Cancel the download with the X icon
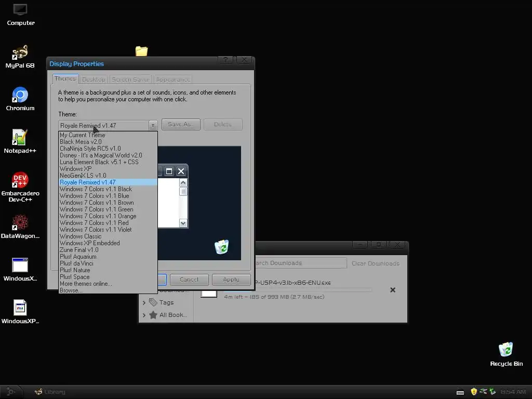The width and height of the screenshot is (532, 399). (393, 290)
